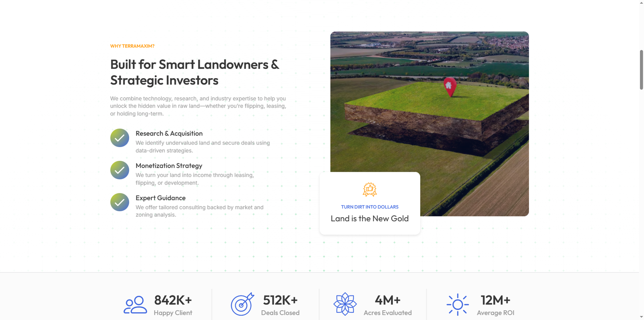
Task: Click the vertical scrollbar thumb
Action: (641, 70)
